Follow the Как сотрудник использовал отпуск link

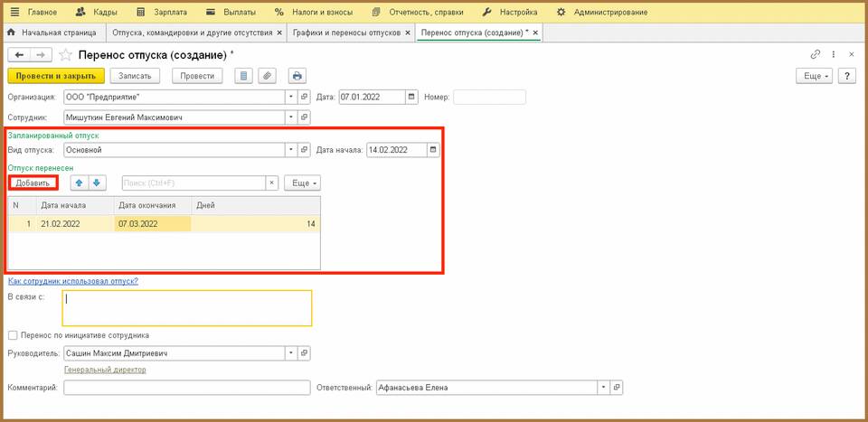tap(72, 281)
